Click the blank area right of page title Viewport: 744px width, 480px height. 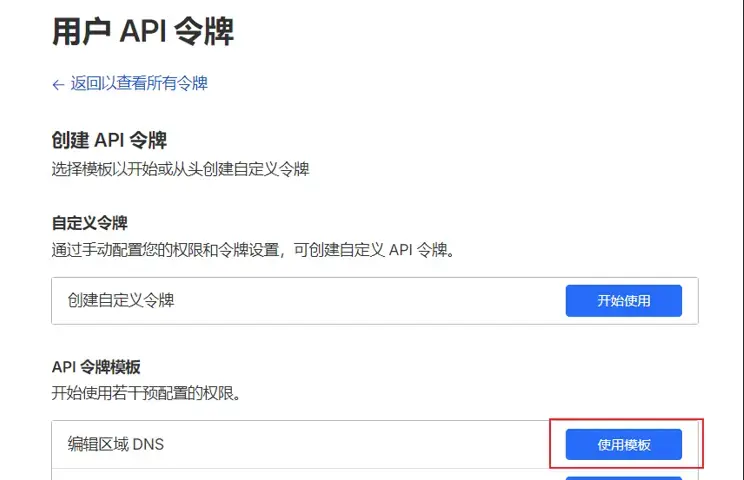click(500, 30)
